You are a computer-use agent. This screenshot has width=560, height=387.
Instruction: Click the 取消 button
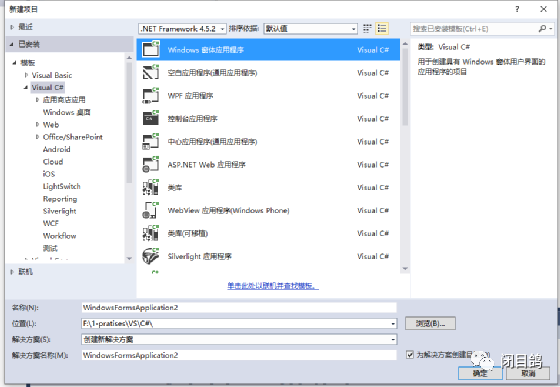pyautogui.click(x=528, y=373)
